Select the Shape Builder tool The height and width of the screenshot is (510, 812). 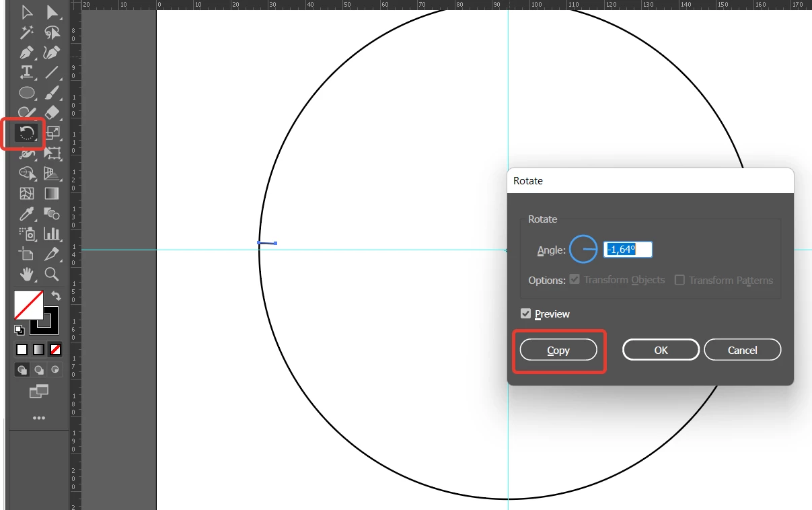tap(27, 174)
